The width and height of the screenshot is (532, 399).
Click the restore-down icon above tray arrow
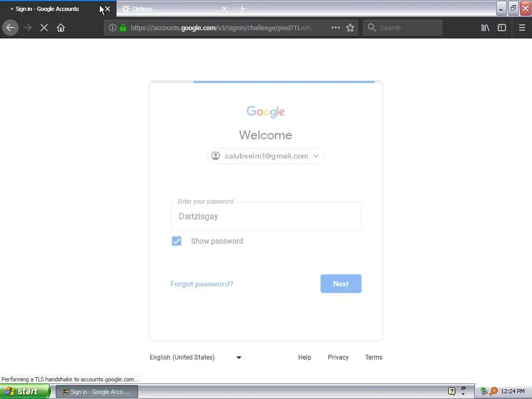pos(463,388)
